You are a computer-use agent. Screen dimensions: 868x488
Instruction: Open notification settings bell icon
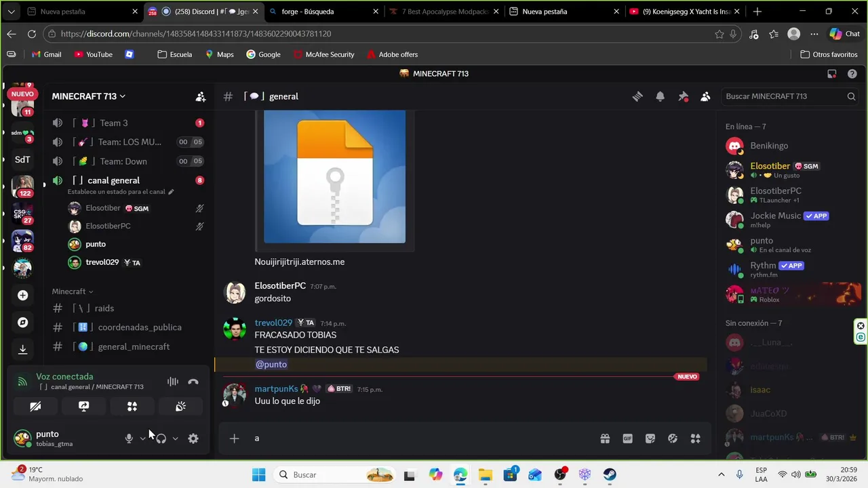pyautogui.click(x=660, y=96)
